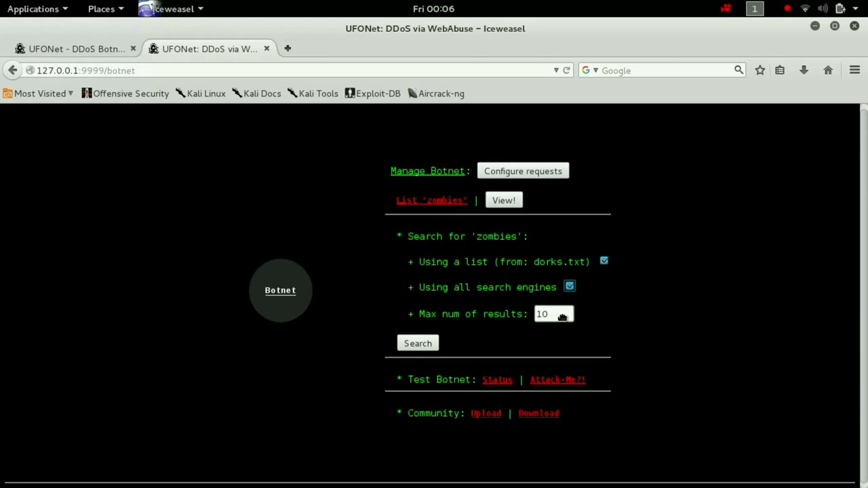Viewport: 868px width, 488px height.
Task: Click the Status link
Action: click(x=497, y=380)
